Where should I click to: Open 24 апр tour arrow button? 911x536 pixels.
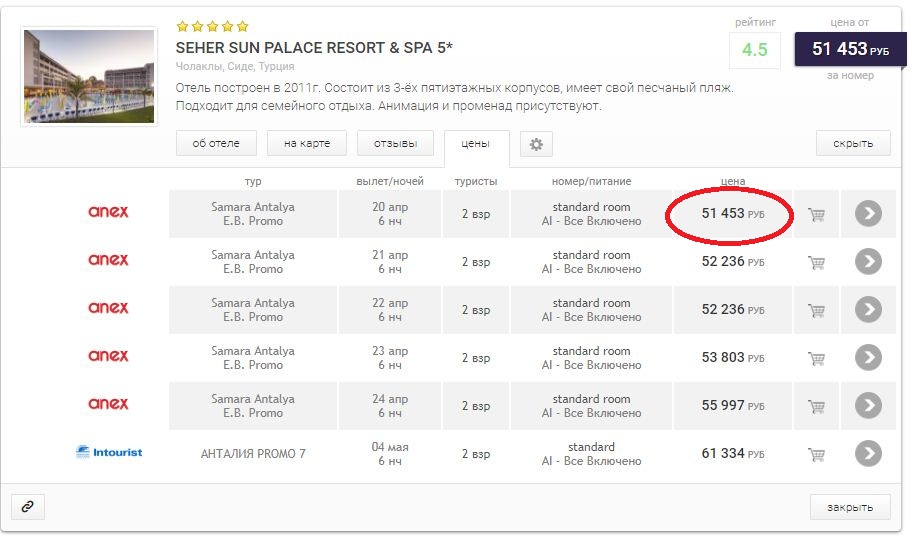tap(868, 405)
